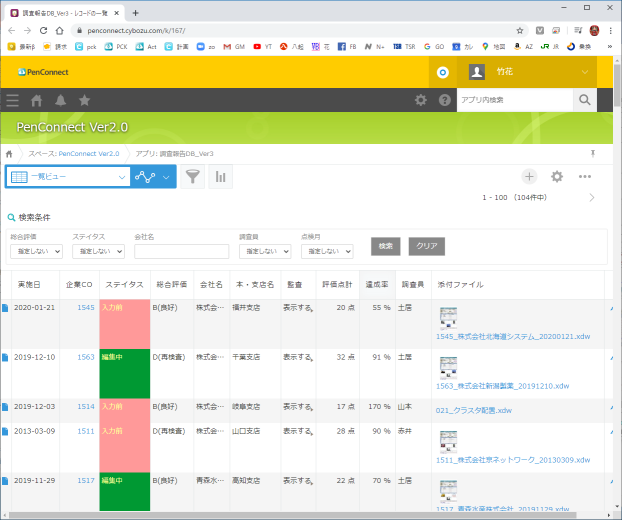Open record detail icon for 2020-01-21 row
622x520 pixels.
[5, 308]
